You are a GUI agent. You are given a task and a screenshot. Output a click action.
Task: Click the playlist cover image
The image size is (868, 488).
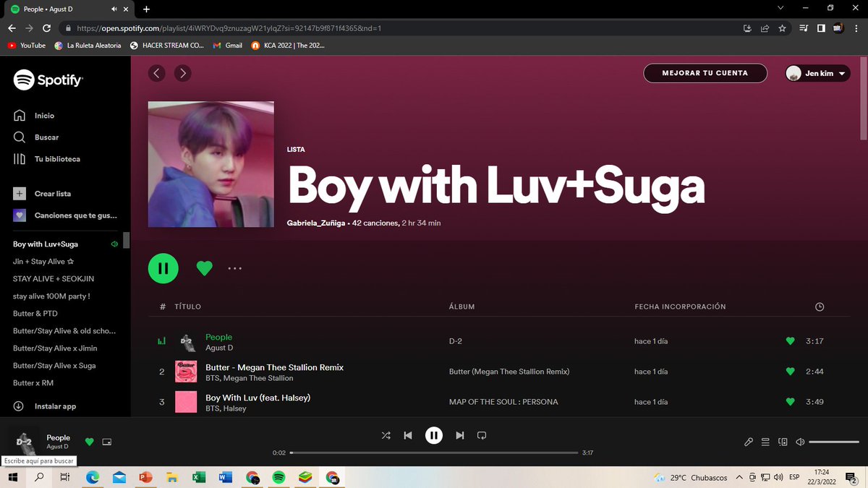point(211,164)
